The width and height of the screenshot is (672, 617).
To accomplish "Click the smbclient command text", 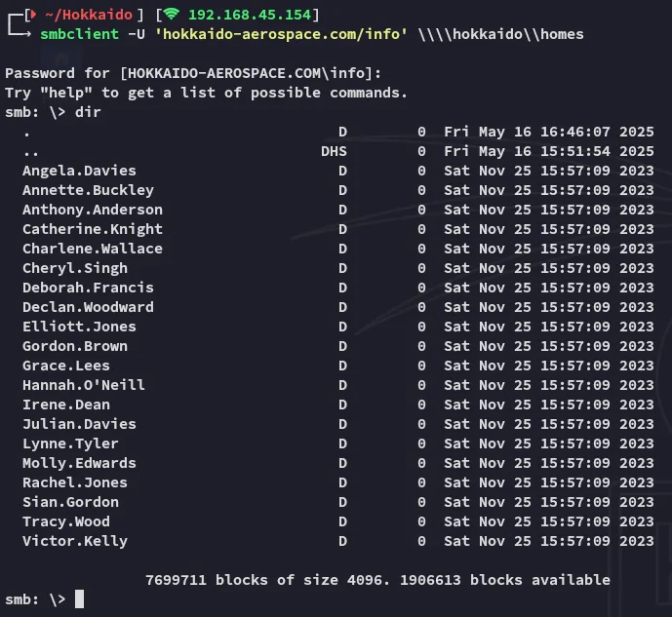I will (79, 34).
